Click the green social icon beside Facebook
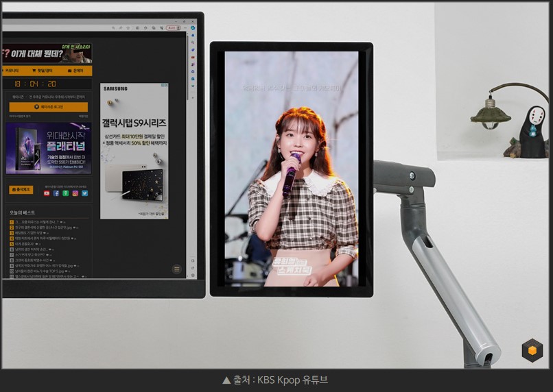 coord(66,193)
